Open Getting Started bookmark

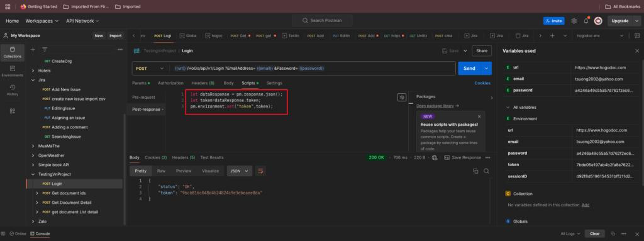40,6
